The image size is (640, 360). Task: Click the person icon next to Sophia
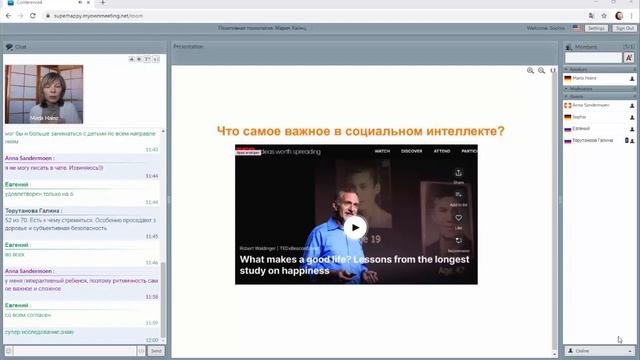tap(632, 118)
